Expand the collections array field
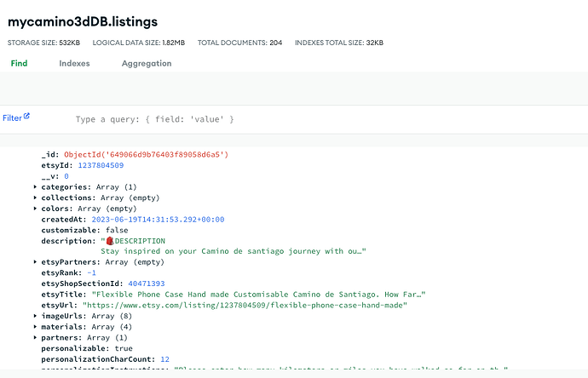The height and width of the screenshot is (378, 588). point(35,198)
